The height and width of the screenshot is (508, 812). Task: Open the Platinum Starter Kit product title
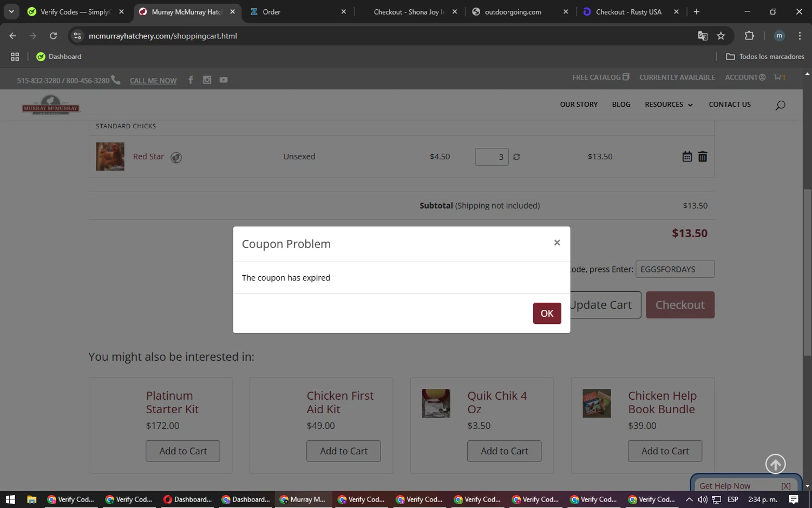click(172, 402)
